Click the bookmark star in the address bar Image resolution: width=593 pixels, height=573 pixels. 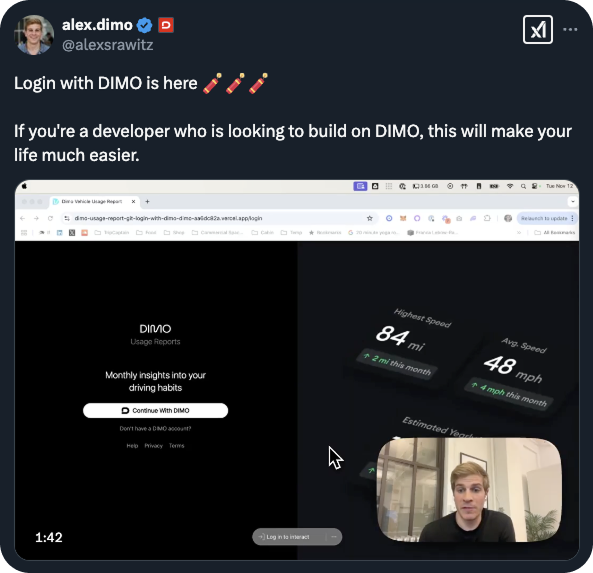(369, 218)
